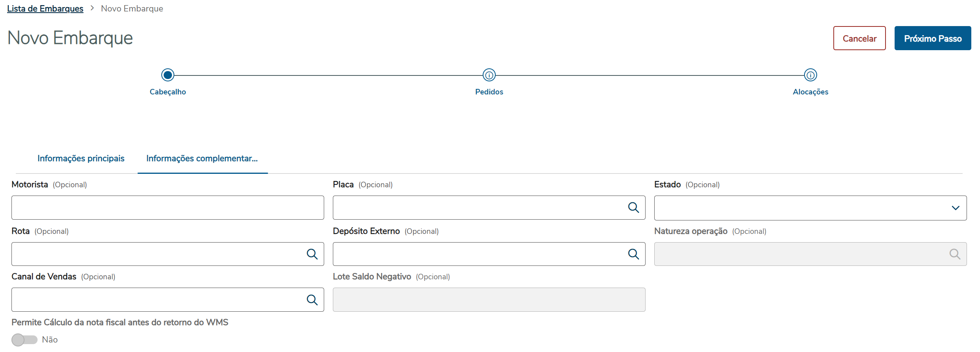This screenshot has height=352, width=980.
Task: Click into the Motorista input field
Action: pyautogui.click(x=168, y=208)
